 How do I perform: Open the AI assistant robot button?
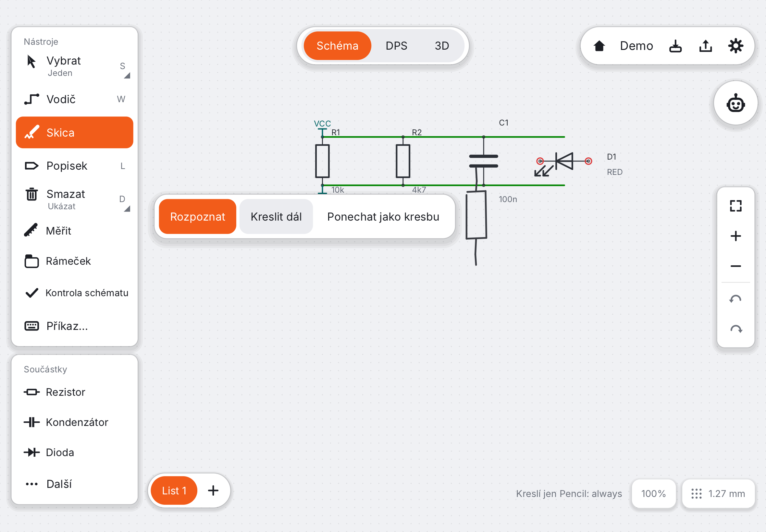[x=736, y=103]
